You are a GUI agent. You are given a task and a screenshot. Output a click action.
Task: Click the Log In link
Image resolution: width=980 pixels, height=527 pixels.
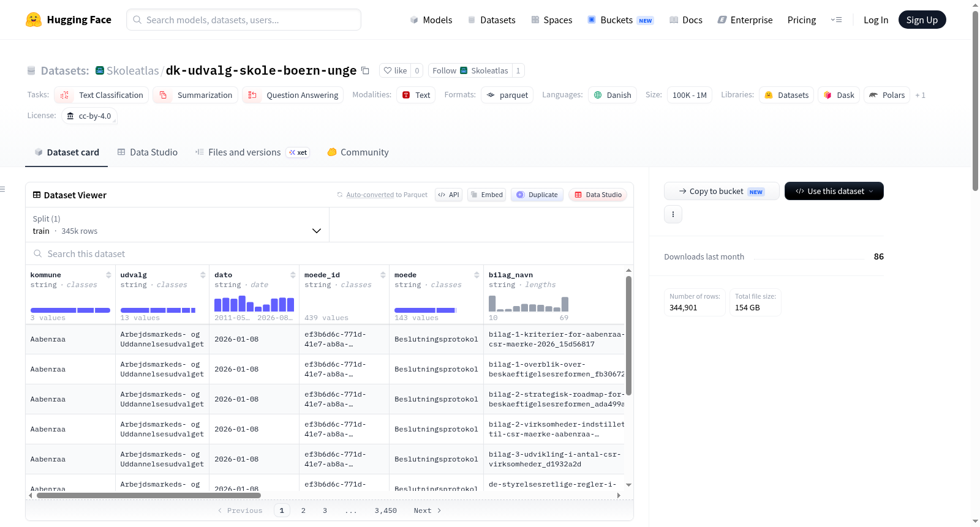tap(876, 20)
